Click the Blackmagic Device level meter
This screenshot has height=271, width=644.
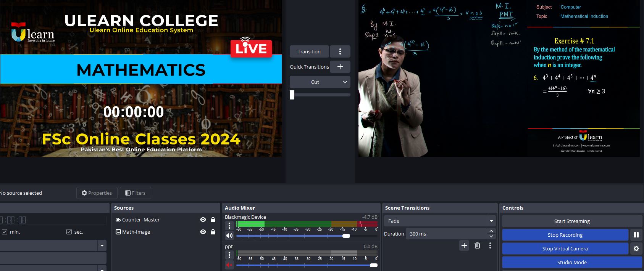tap(307, 224)
